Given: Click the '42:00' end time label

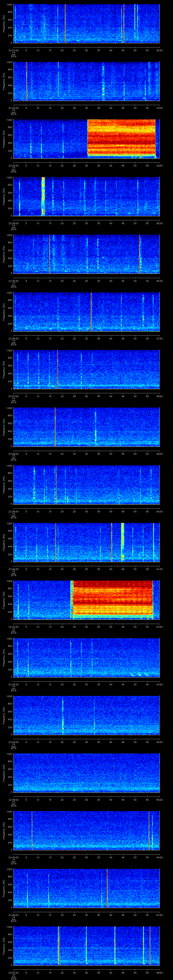Looking at the screenshot, I should pyautogui.click(x=159, y=627).
